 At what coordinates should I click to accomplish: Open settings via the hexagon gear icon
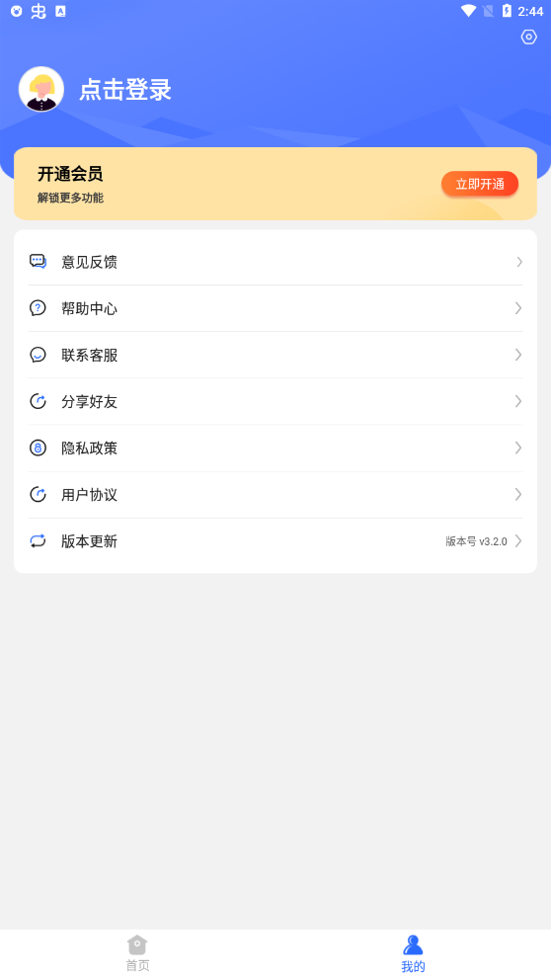click(528, 37)
